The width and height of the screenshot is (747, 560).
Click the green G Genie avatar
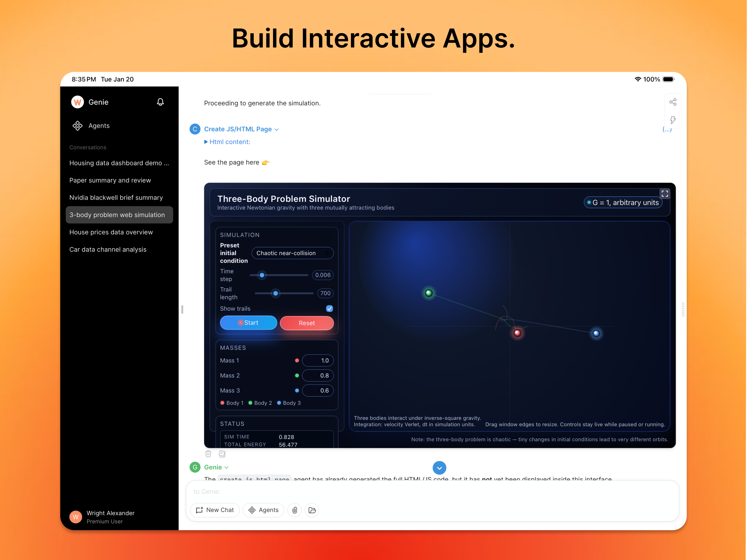click(195, 467)
